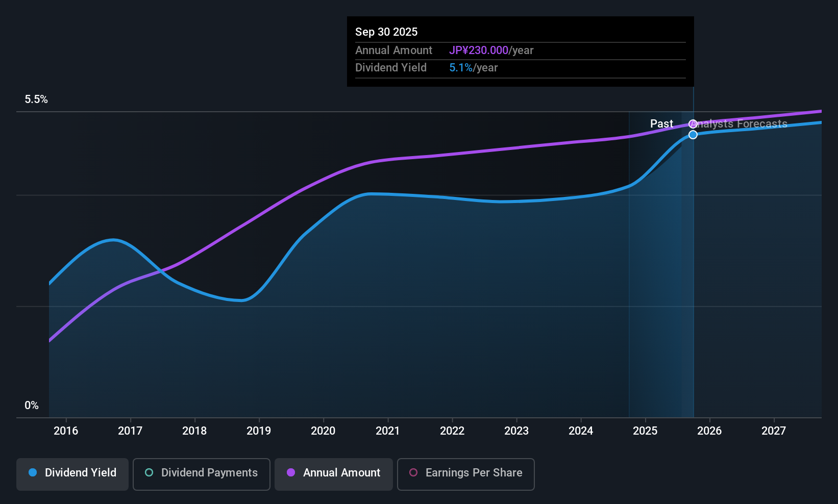
Task: Click the tooltip's Annual Amount row label
Action: [x=393, y=51]
